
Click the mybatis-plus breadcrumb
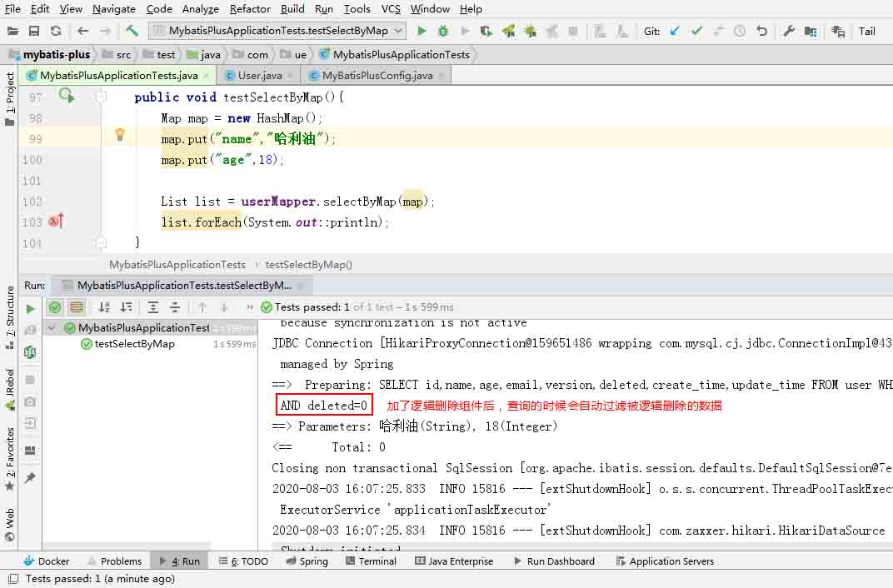[50, 55]
